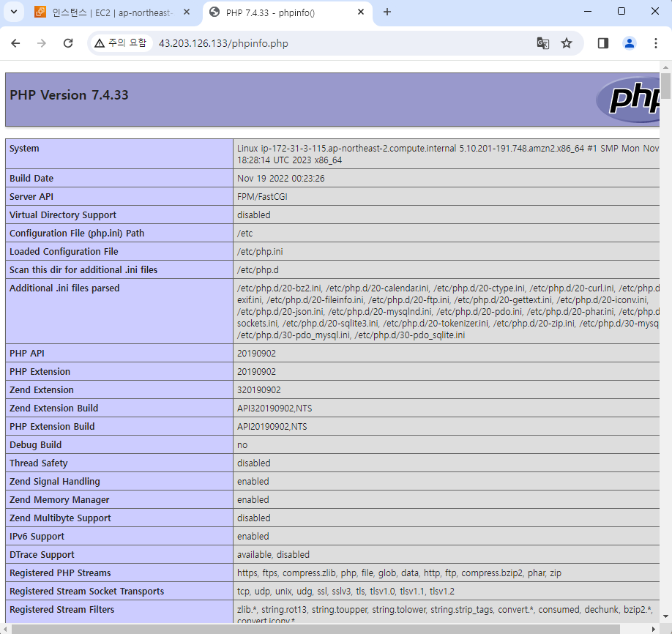The image size is (672, 634).
Task: Open the Google Translate icon in address bar
Action: point(543,43)
